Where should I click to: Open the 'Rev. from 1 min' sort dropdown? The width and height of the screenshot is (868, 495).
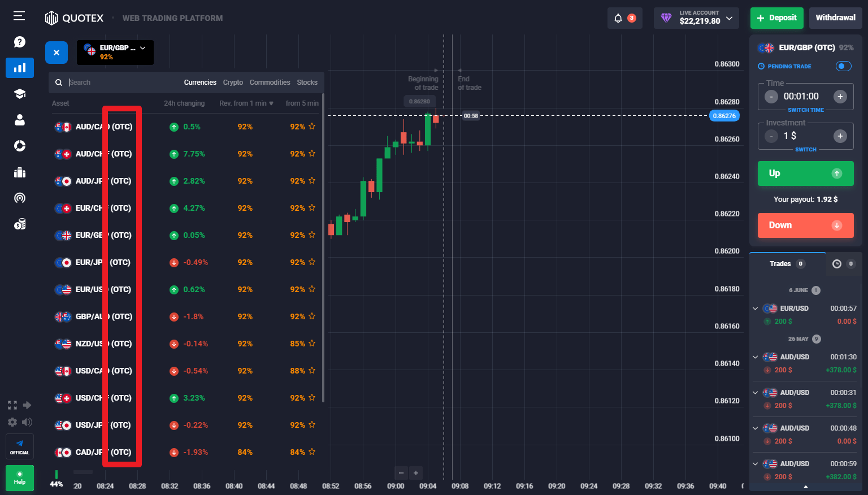coord(245,103)
